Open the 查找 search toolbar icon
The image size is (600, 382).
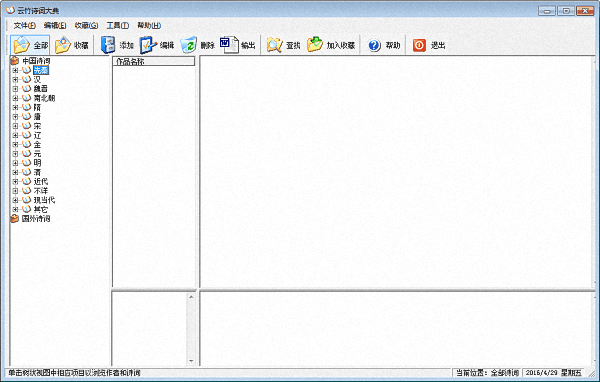pos(274,45)
